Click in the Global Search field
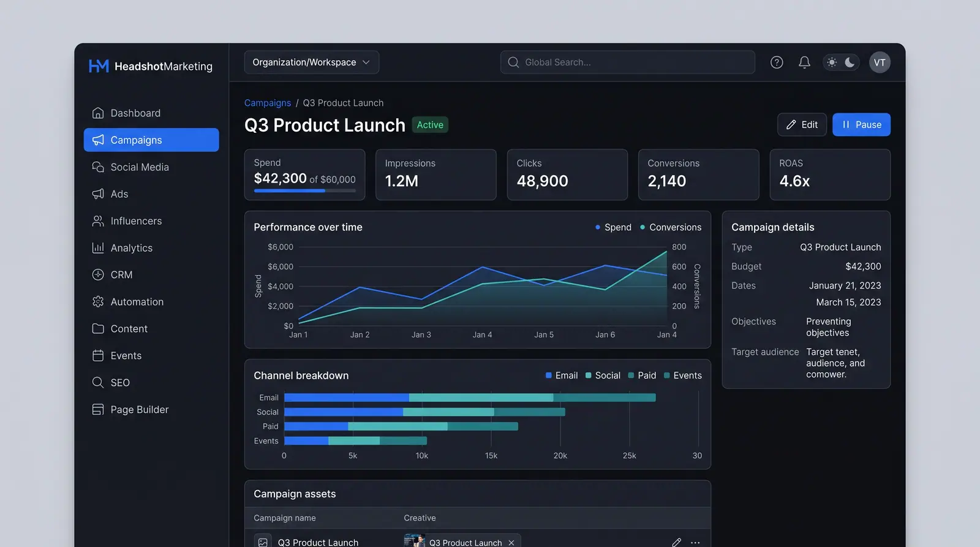Viewport: 980px width, 547px height. click(627, 62)
